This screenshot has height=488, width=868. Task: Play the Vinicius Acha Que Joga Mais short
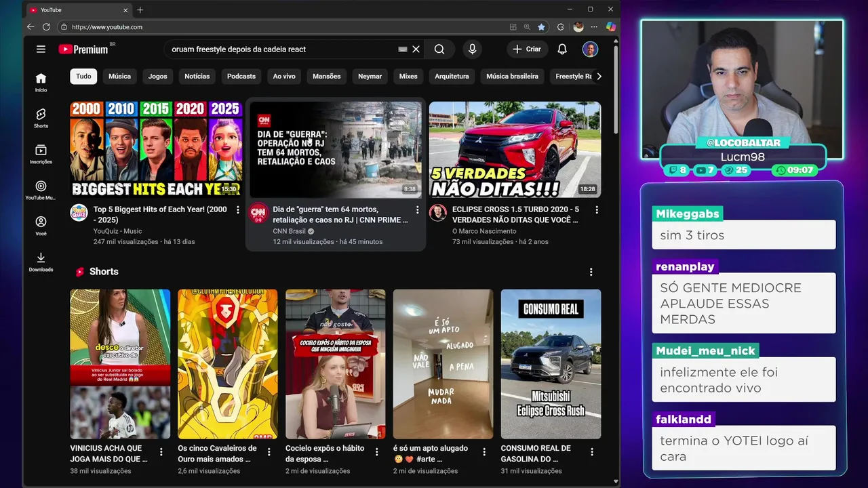pos(120,364)
